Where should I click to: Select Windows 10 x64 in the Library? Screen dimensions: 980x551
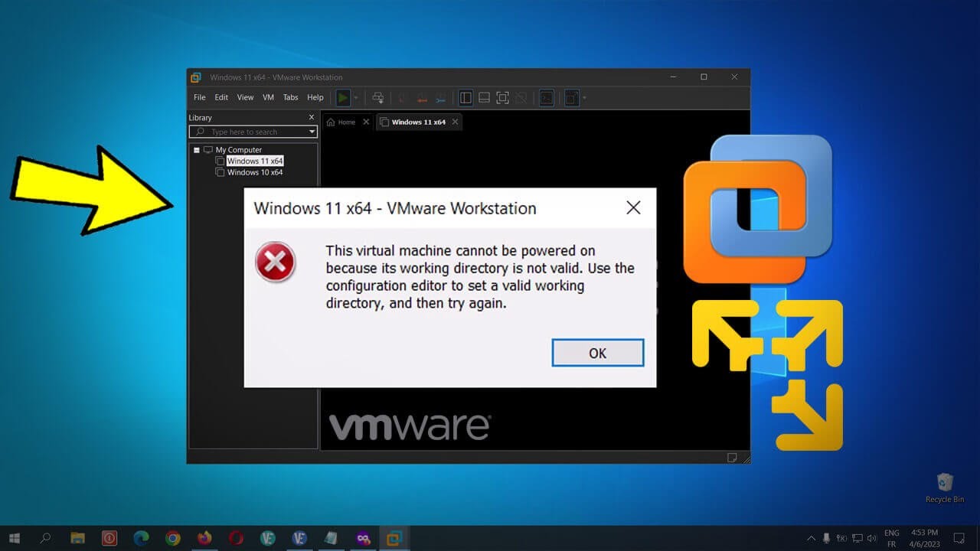[255, 173]
